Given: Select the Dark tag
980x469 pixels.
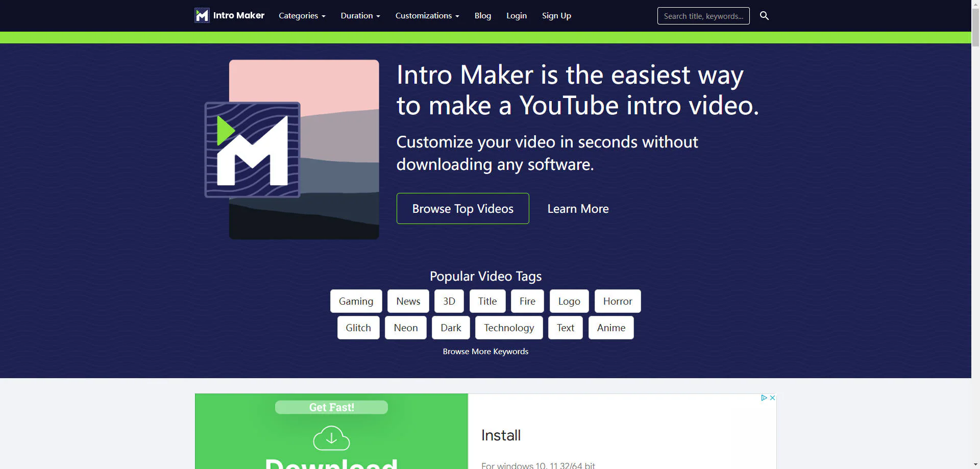Looking at the screenshot, I should [451, 328].
